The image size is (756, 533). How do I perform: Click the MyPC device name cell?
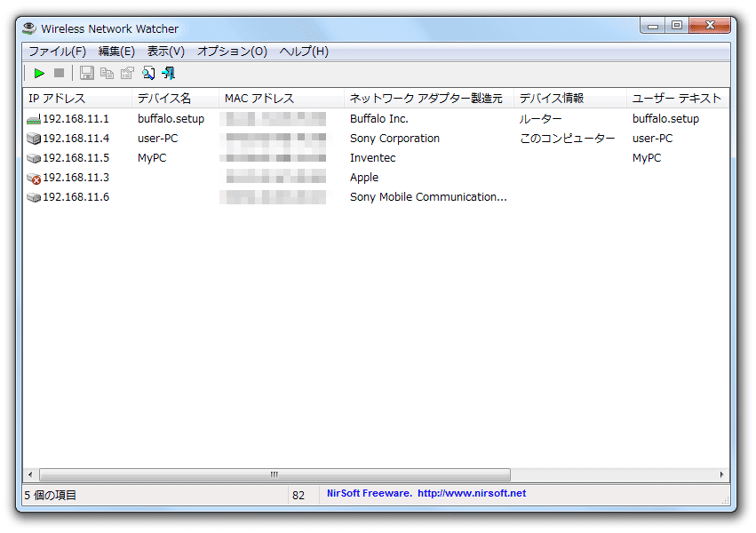152,158
